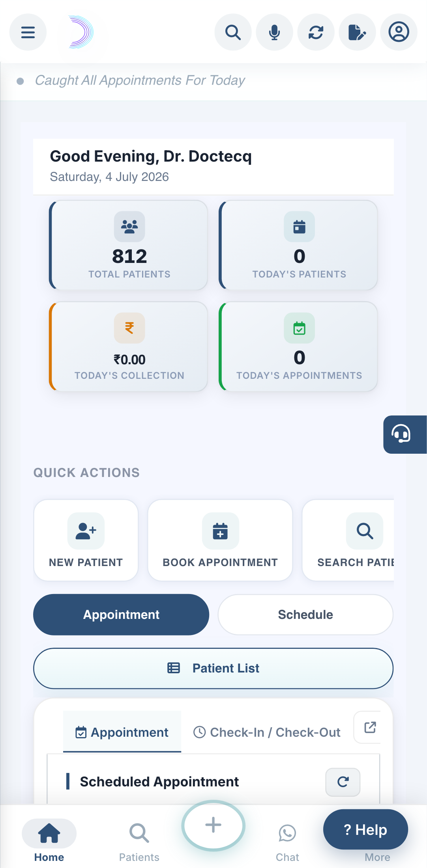Viewport: 427px width, 868px height.
Task: Click the search icon in top bar
Action: coord(233,32)
